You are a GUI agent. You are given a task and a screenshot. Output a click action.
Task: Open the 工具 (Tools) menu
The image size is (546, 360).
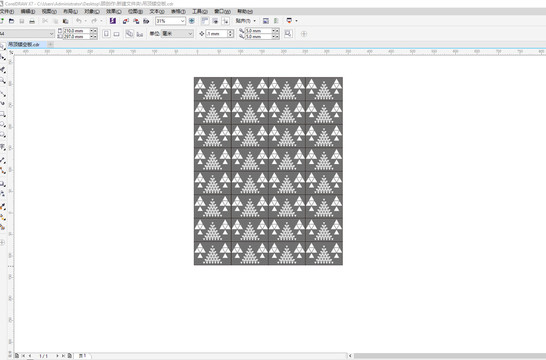pos(200,11)
